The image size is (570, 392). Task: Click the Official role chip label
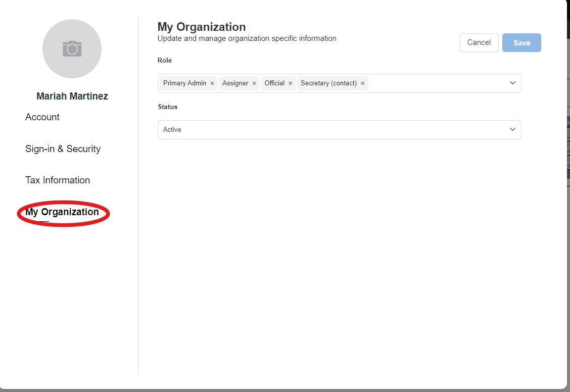pos(274,83)
